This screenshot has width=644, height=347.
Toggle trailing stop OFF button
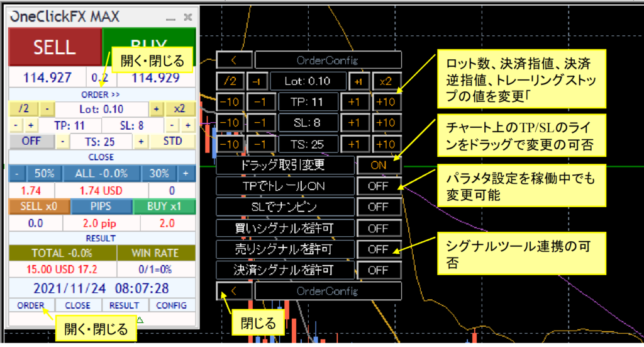click(31, 142)
